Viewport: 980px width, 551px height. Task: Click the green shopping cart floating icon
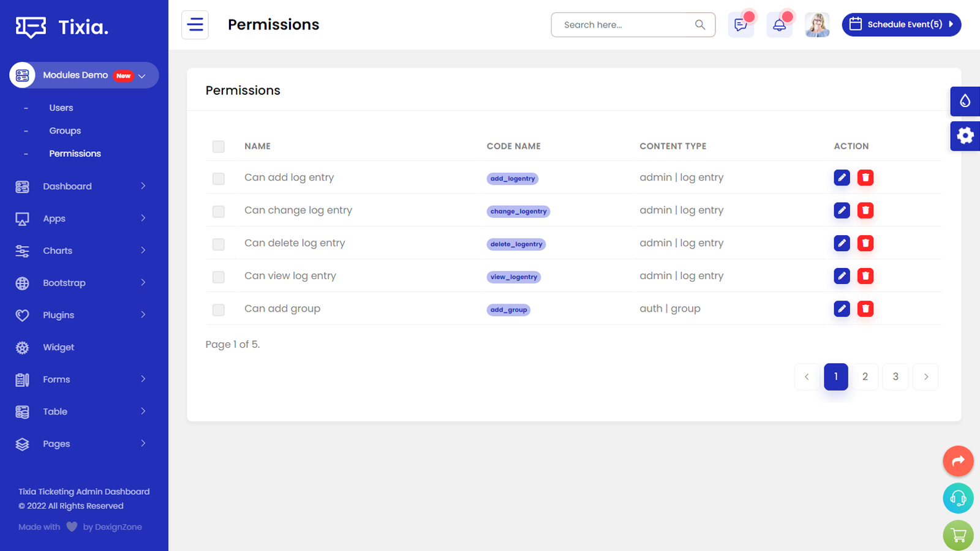tap(958, 535)
